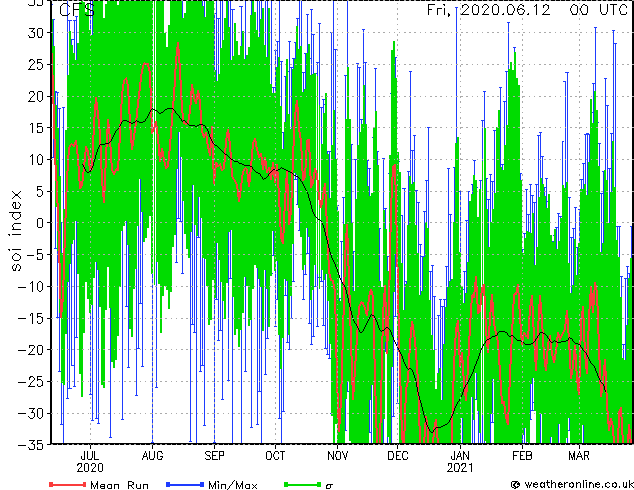Click the 'CFS' model label
This screenshot has width=634, height=490.
coord(77,10)
